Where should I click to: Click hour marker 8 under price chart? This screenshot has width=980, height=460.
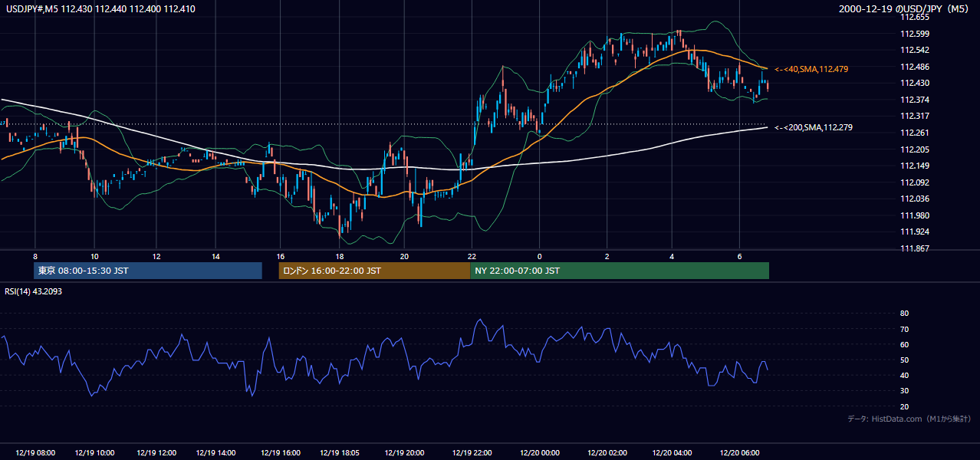point(35,256)
